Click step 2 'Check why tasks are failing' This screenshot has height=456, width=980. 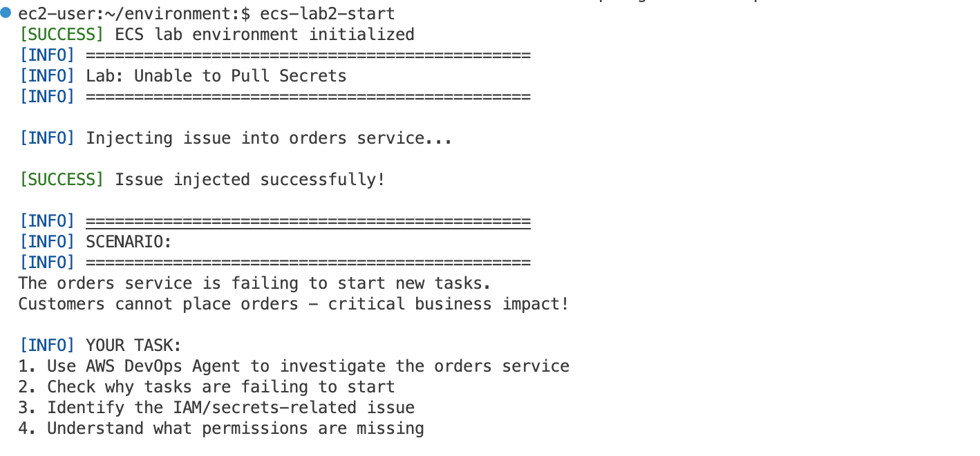tap(207, 387)
